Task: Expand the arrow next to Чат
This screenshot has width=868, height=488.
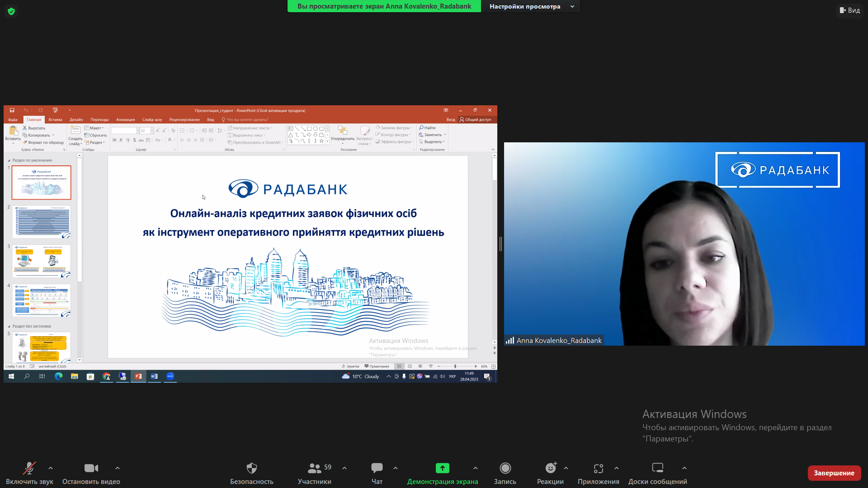Action: pyautogui.click(x=396, y=468)
